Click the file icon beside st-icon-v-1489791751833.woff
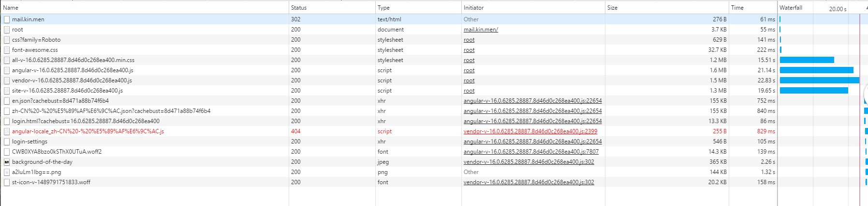This screenshot has height=206, width=868. 7,182
